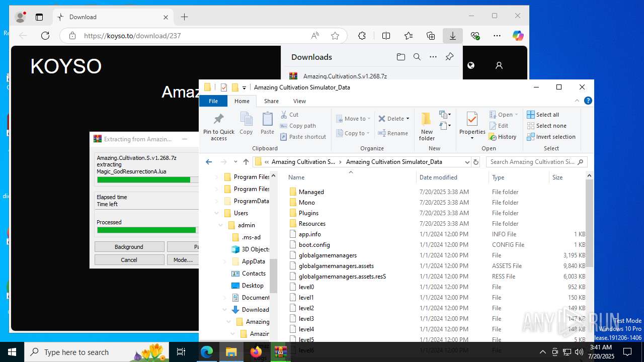Open Explorer Help question mark
This screenshot has width=644, height=362.
click(x=588, y=101)
